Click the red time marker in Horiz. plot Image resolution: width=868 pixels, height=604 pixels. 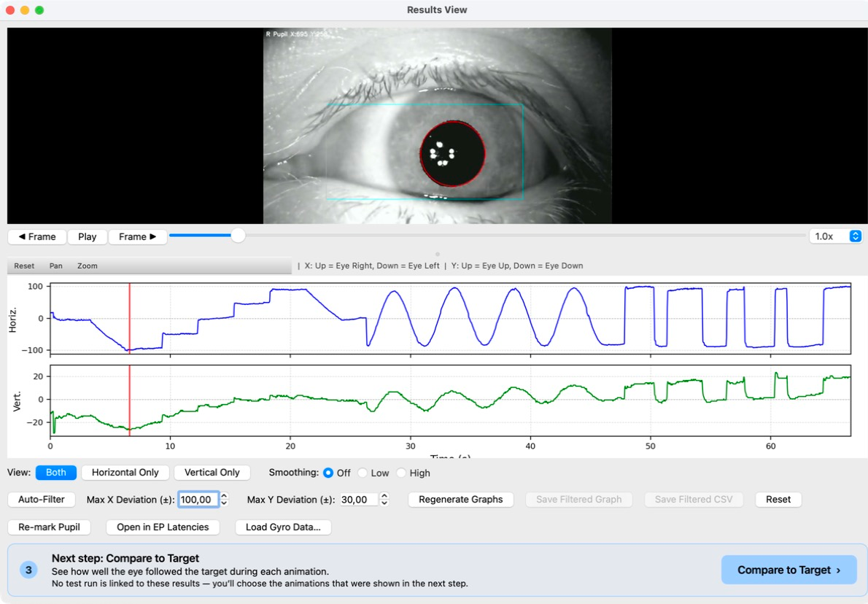coord(130,318)
